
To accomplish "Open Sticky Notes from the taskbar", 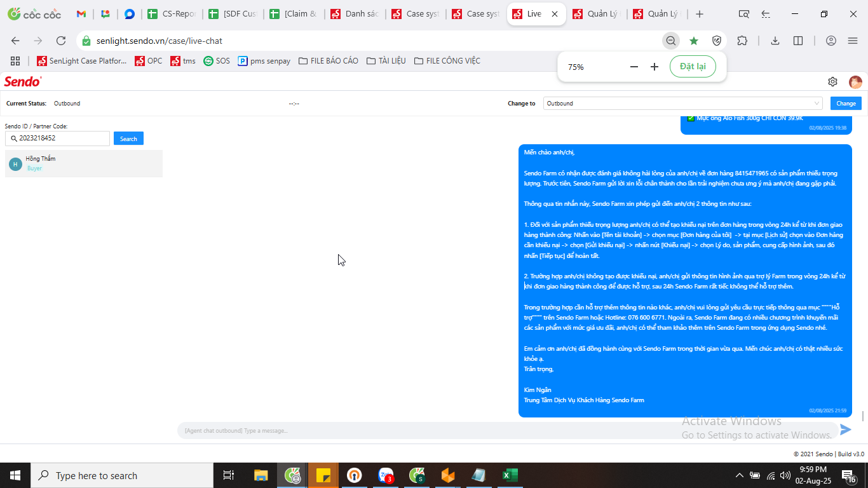I will click(x=323, y=475).
